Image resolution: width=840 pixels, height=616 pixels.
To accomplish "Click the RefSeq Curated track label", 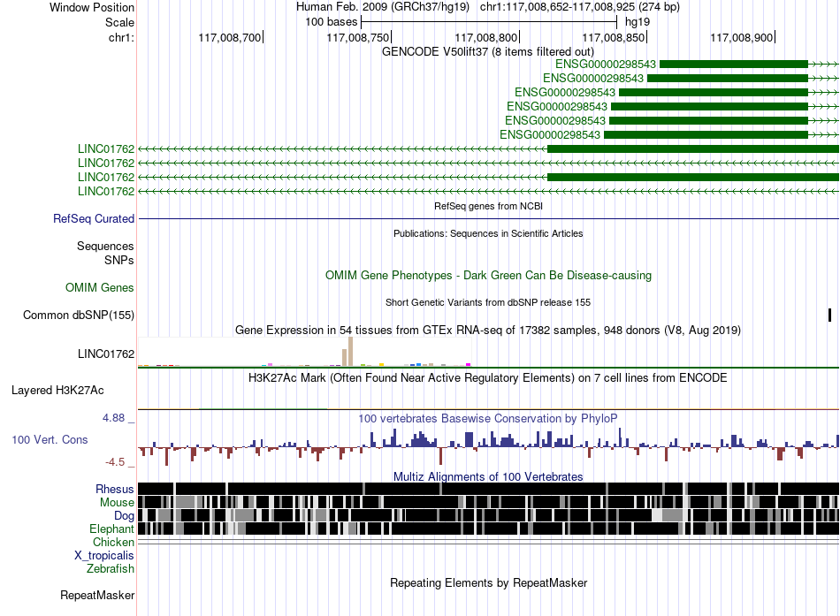I will pyautogui.click(x=94, y=218).
